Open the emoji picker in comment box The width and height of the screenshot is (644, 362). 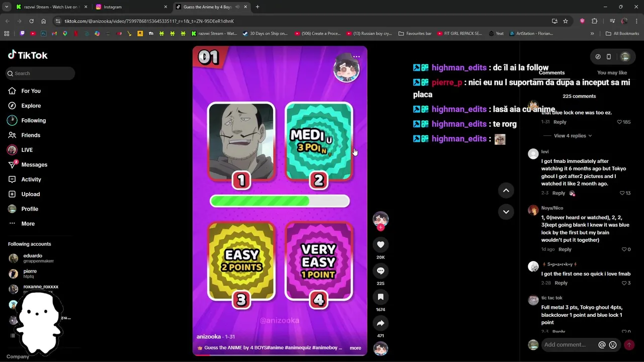pos(613,345)
